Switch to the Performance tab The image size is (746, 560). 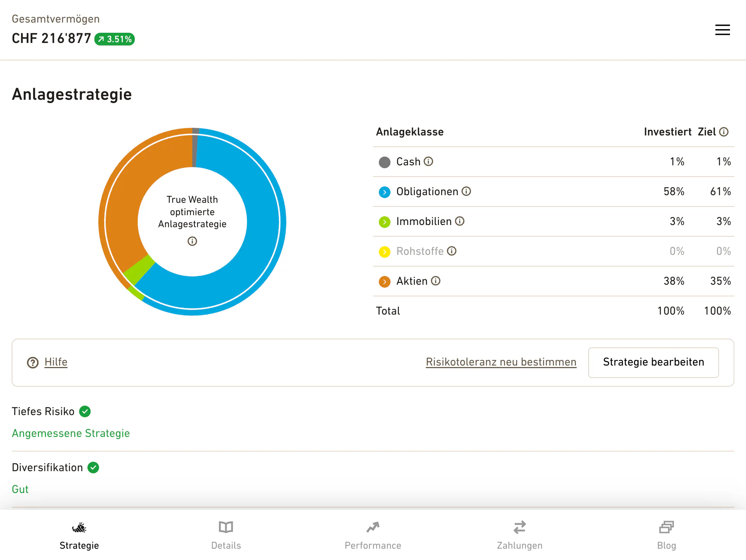pyautogui.click(x=373, y=535)
